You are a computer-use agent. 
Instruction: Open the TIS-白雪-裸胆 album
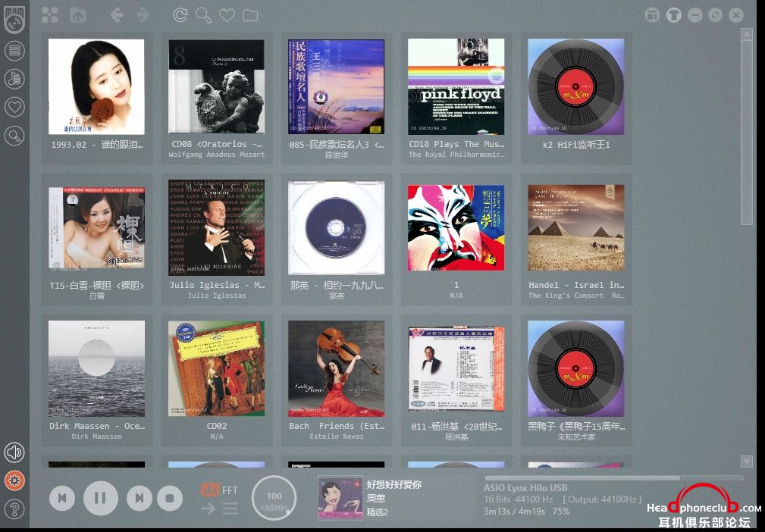pos(96,227)
